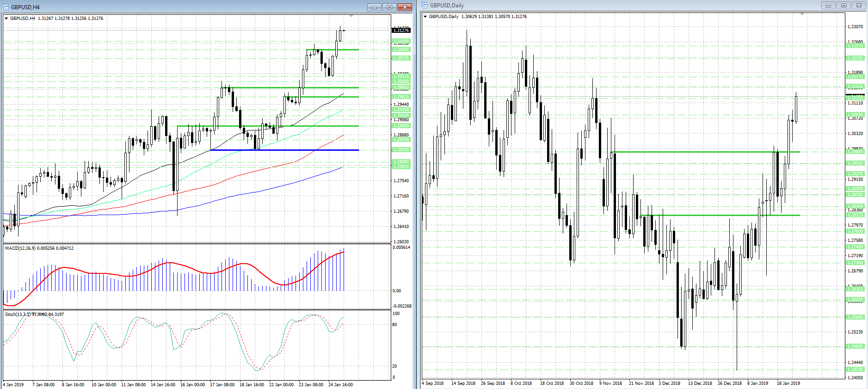Maximize the GBPUSD,H4 chart window

[389, 7]
